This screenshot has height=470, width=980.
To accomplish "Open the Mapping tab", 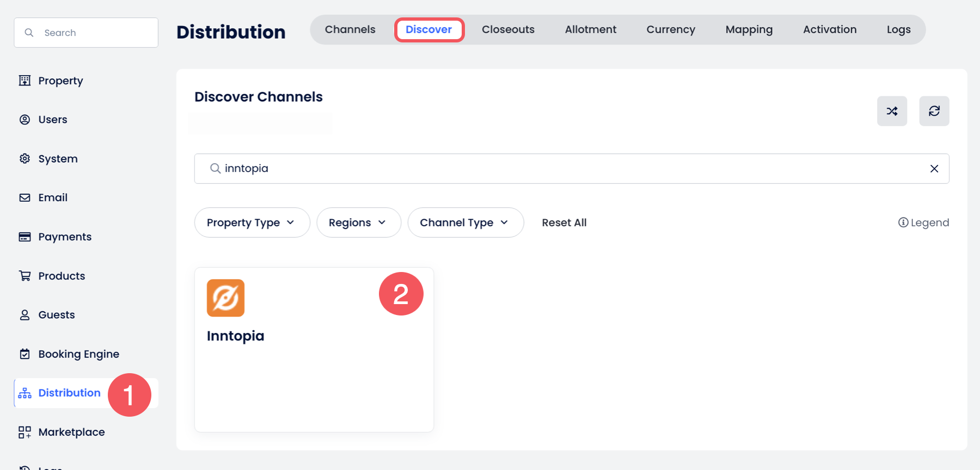I will coord(749,29).
